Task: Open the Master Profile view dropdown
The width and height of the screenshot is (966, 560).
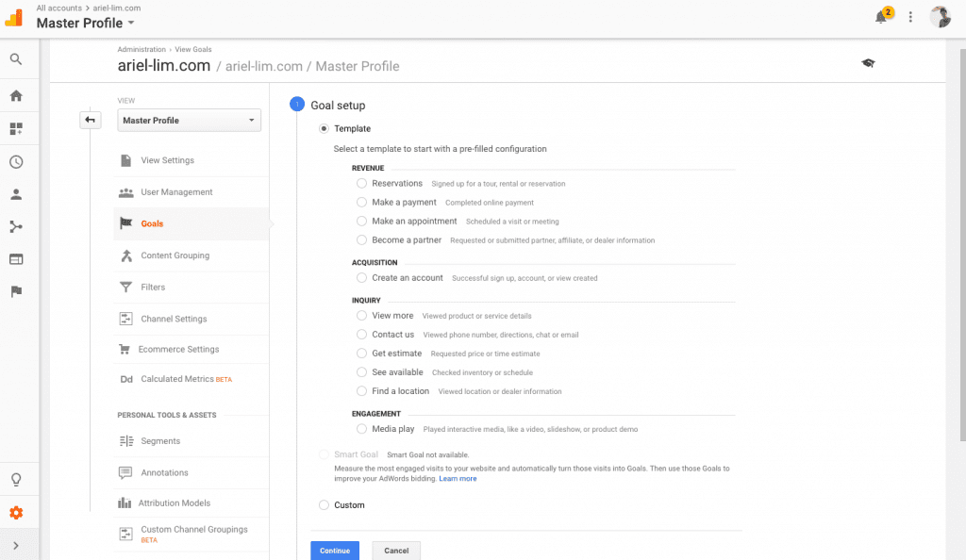Action: click(189, 120)
